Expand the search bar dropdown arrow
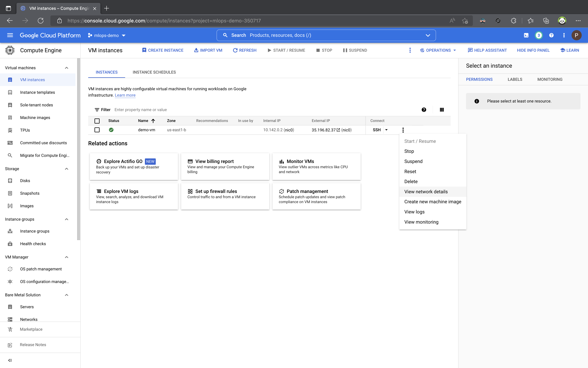This screenshot has width=588, height=368. 428,35
